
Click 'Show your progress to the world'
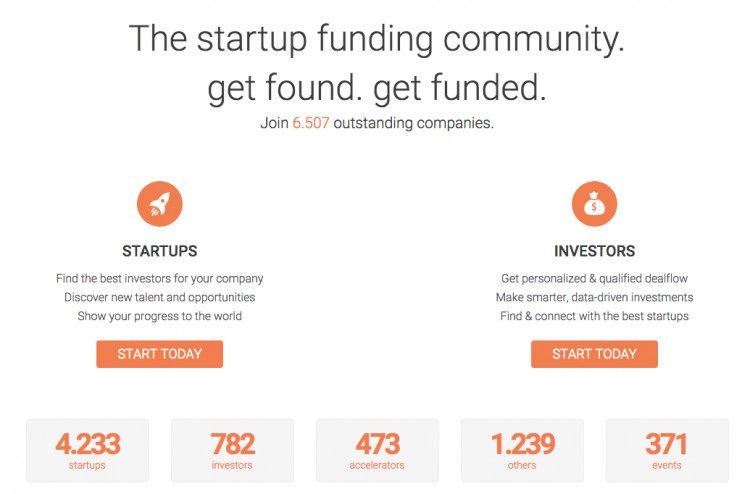click(160, 316)
